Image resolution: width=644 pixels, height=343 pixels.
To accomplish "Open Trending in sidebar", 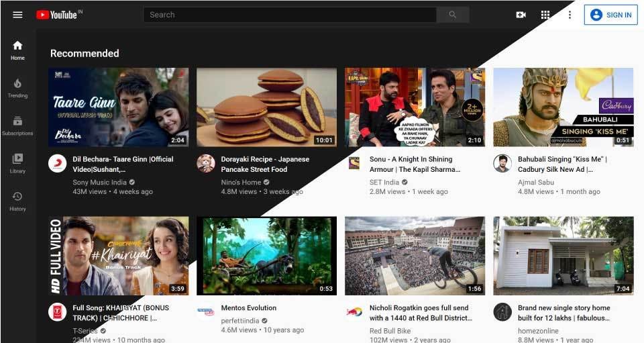I will 17,89.
